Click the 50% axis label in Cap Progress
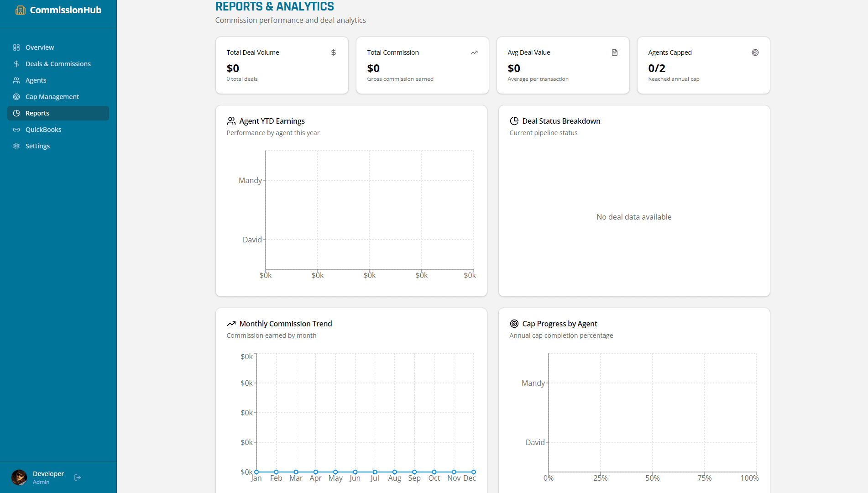 653,478
